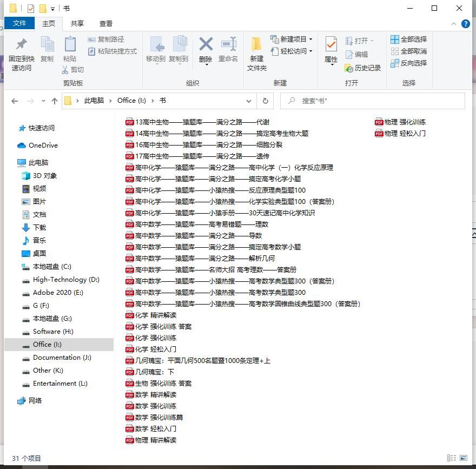Switch to large icons view in status bar

click(462, 458)
